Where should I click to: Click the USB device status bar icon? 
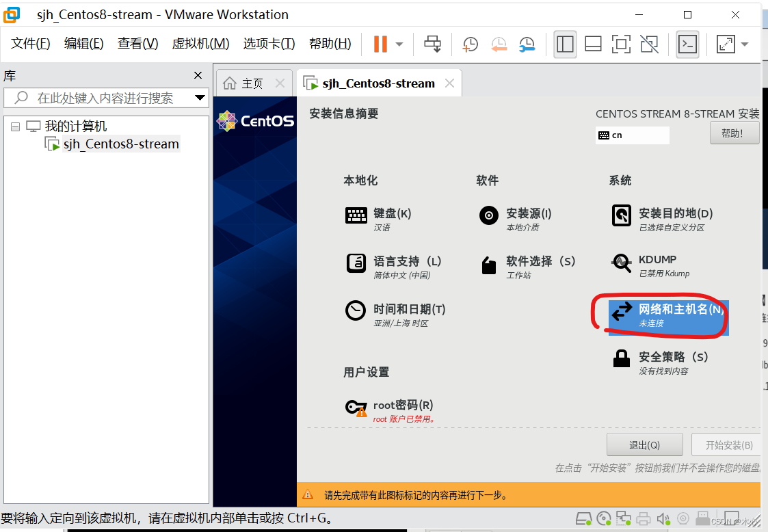(703, 518)
